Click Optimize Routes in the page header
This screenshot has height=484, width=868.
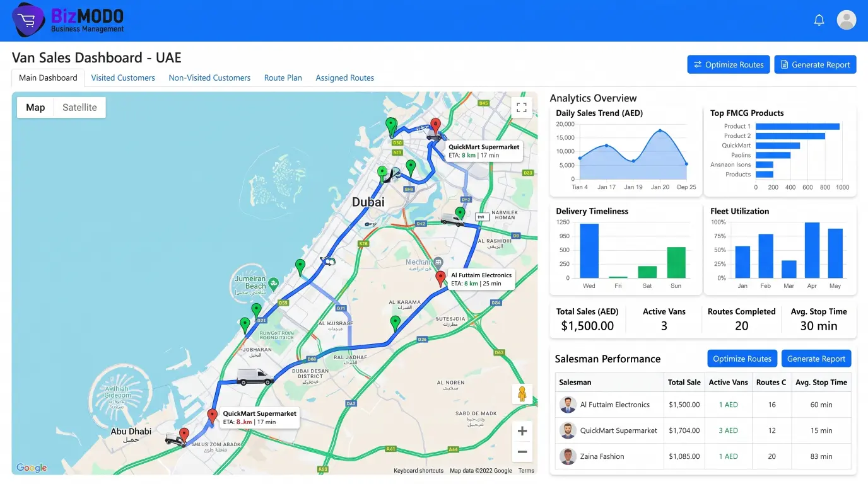729,64
